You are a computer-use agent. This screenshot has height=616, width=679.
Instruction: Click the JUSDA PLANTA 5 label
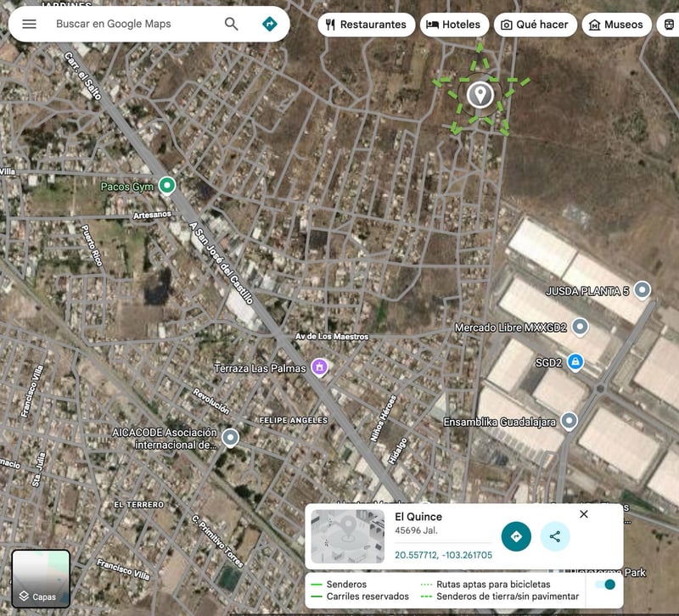click(x=587, y=291)
